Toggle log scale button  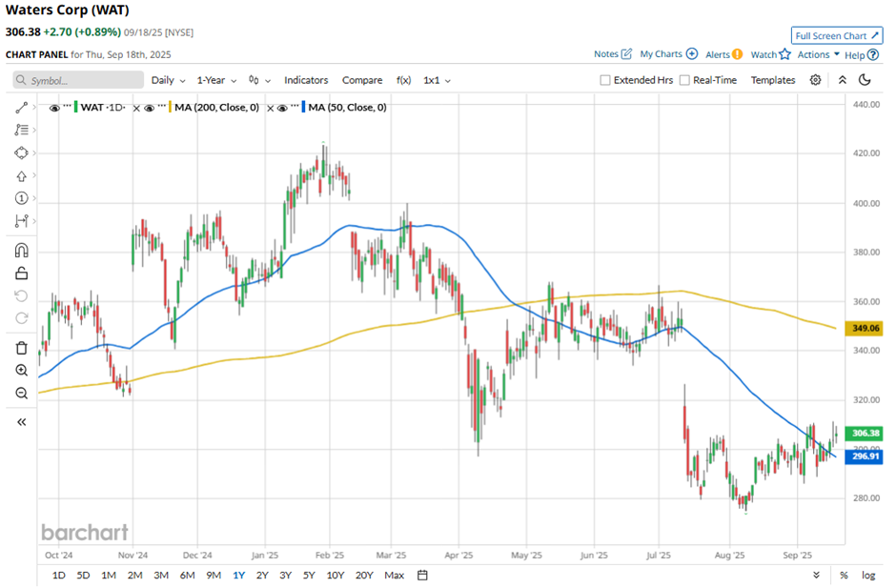pyautogui.click(x=868, y=576)
